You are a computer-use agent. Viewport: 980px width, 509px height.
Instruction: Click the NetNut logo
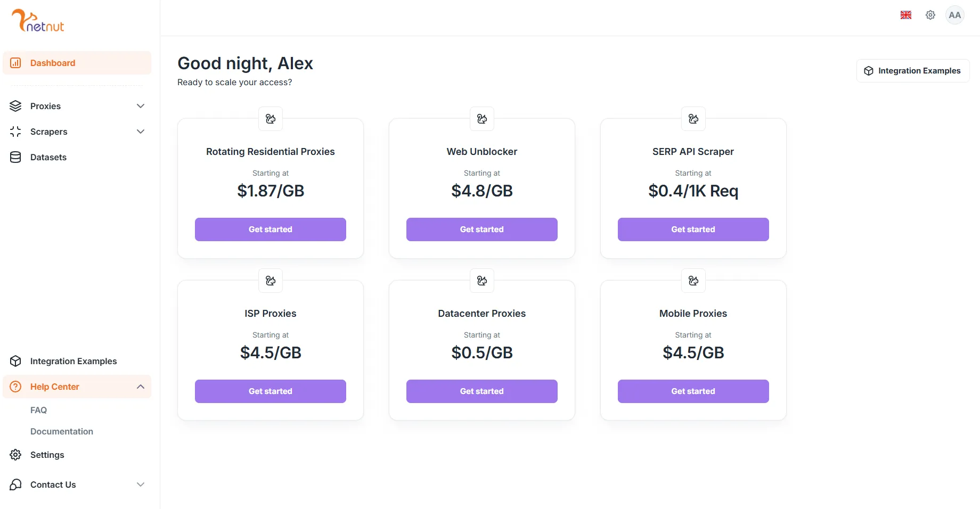click(x=38, y=21)
